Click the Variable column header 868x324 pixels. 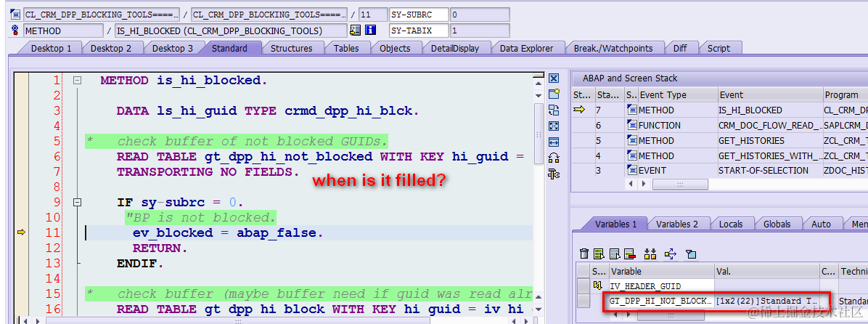click(x=661, y=271)
